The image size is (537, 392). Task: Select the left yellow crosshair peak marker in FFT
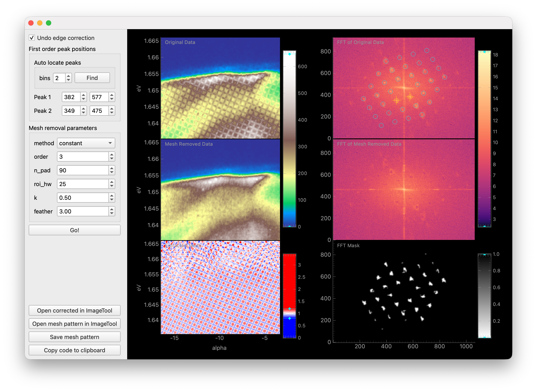[x=397, y=100]
